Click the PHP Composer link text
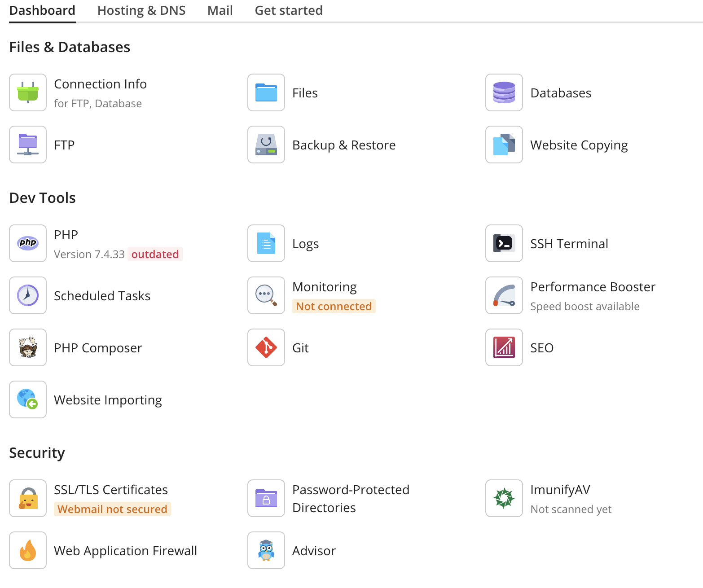The height and width of the screenshot is (588, 703). point(98,348)
